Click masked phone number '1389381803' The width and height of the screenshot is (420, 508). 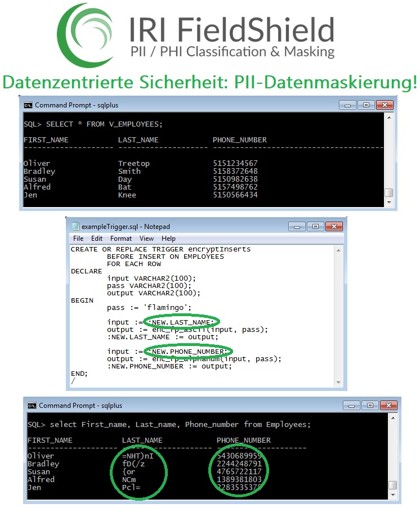(239, 479)
